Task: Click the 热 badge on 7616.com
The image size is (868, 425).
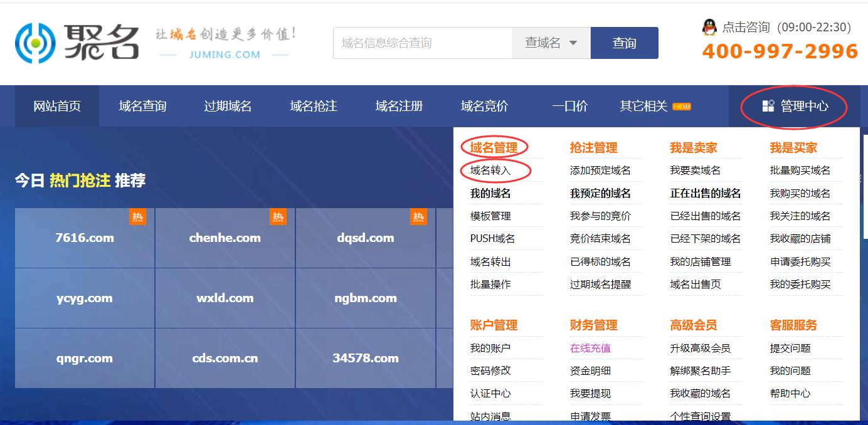Action: click(137, 217)
